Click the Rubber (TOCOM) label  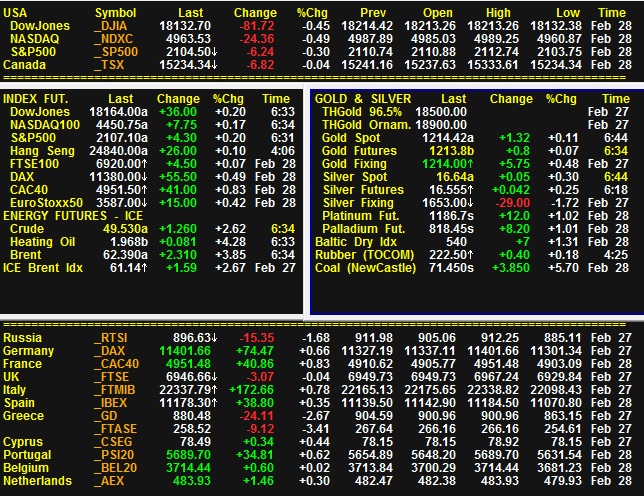365,255
